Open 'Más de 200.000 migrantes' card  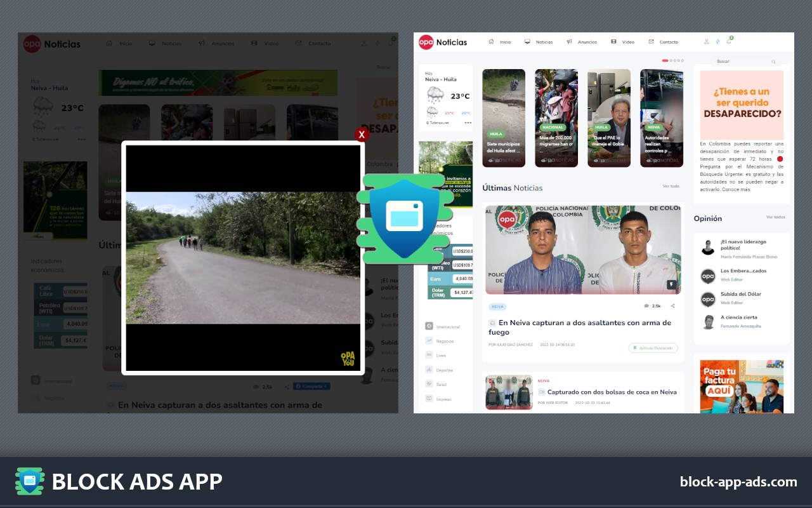point(556,118)
